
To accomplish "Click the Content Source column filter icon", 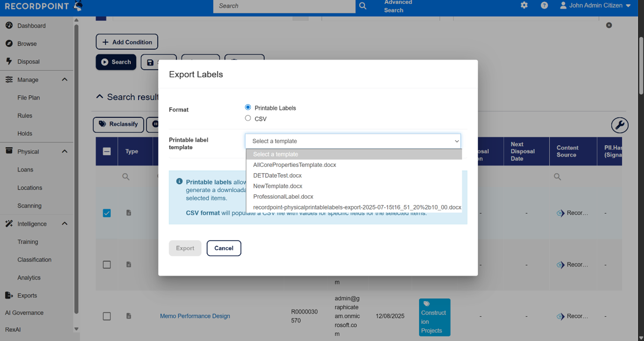I will coord(557,177).
